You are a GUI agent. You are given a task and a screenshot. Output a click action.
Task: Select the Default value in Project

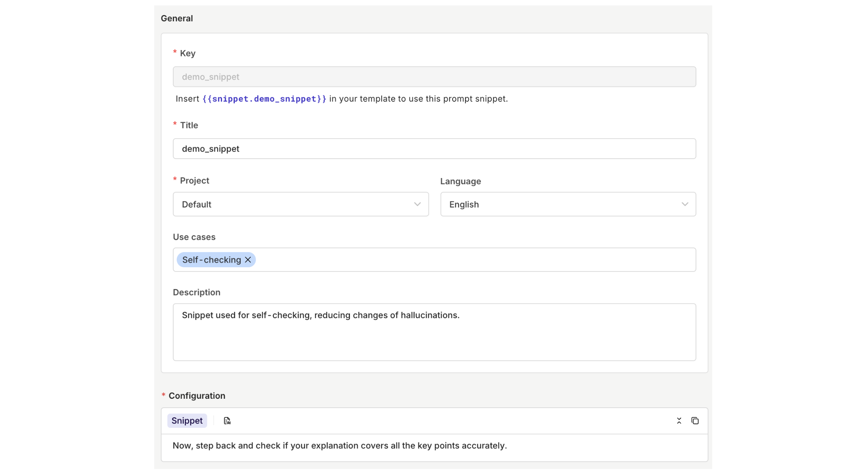[197, 204]
